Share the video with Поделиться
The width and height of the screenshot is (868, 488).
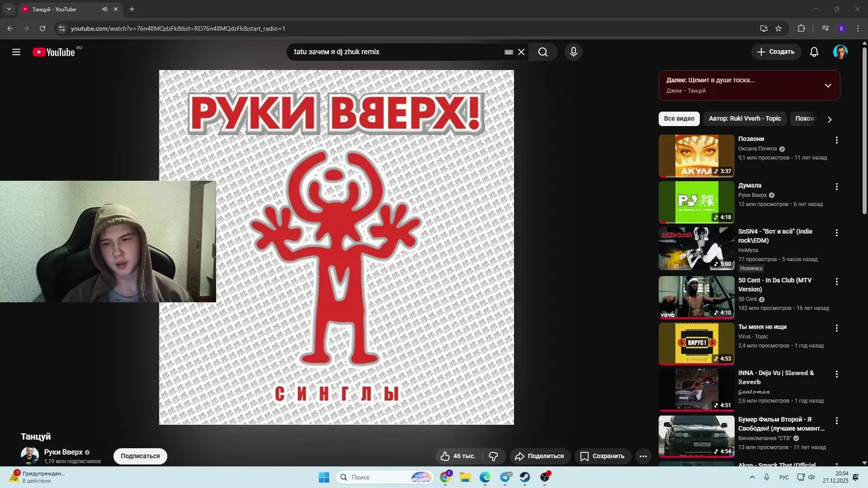[x=540, y=456]
